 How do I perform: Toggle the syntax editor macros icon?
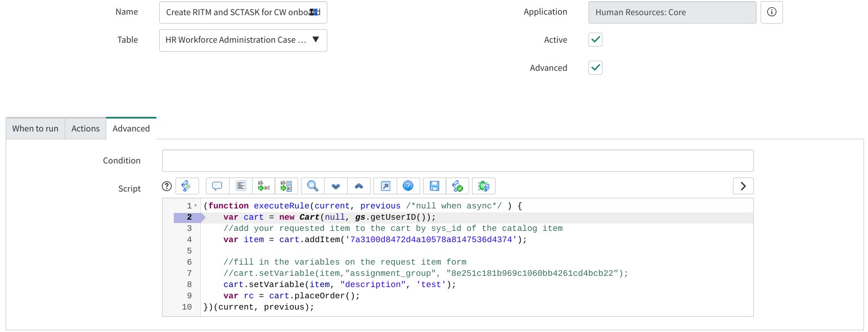(187, 186)
